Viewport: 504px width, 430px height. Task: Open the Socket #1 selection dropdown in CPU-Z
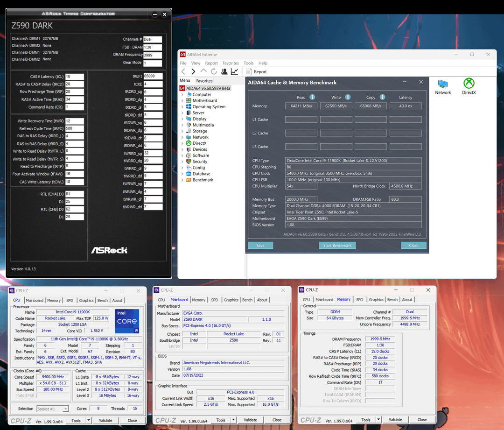(65, 409)
